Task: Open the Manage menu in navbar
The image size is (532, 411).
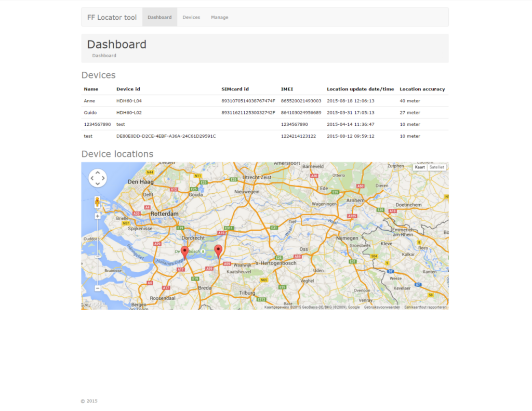Action: [x=219, y=17]
